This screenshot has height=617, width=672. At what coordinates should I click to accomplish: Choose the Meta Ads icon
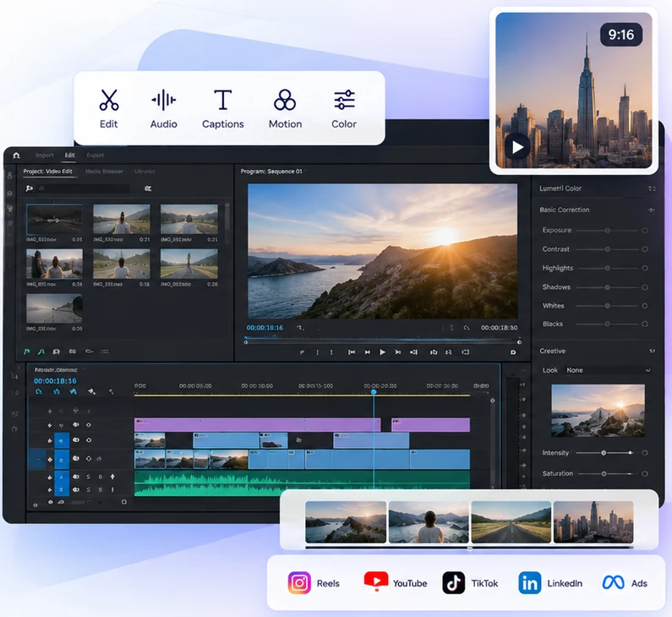click(x=613, y=582)
